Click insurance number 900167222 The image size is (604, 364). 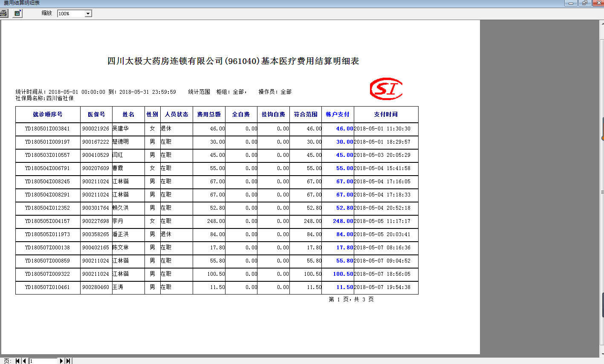[x=96, y=142]
